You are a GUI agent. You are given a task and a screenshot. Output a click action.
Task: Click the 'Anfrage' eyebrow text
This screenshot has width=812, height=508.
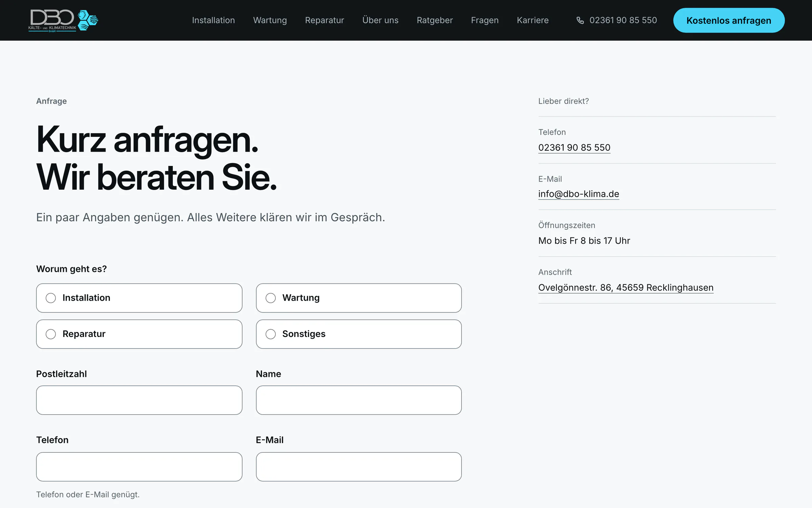51,101
